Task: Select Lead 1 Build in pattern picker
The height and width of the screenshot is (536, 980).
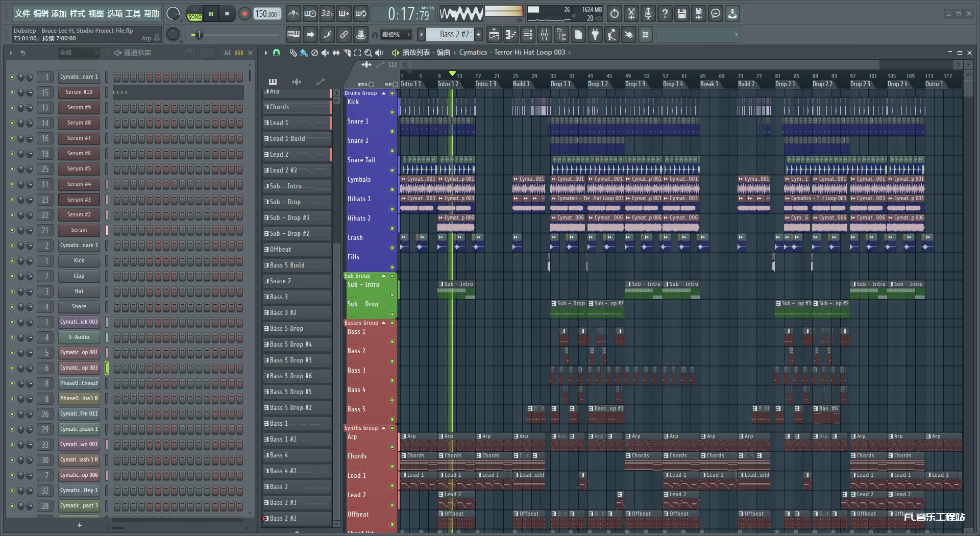Action: coord(297,139)
